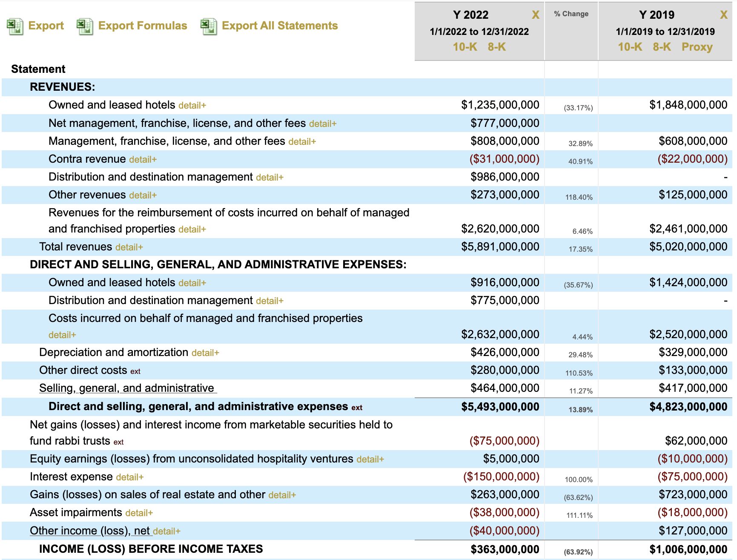This screenshot has width=737, height=560.
Task: Expand detail for Interest expense
Action: 129,477
